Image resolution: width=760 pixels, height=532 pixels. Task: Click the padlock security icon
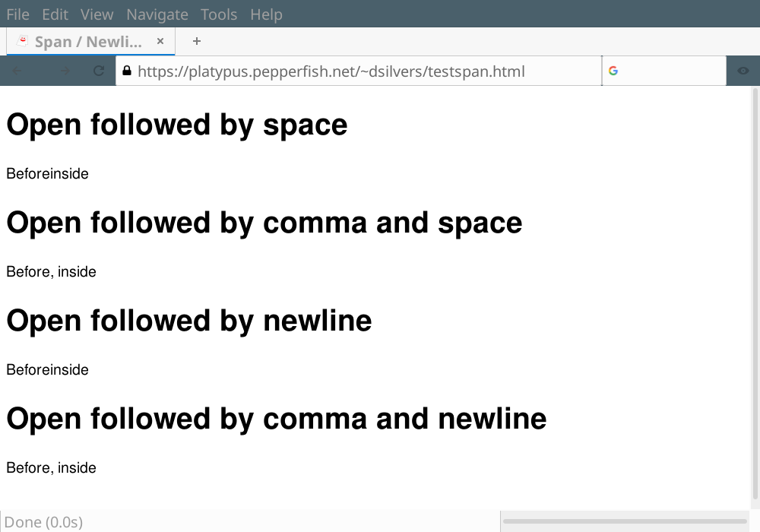pos(127,71)
